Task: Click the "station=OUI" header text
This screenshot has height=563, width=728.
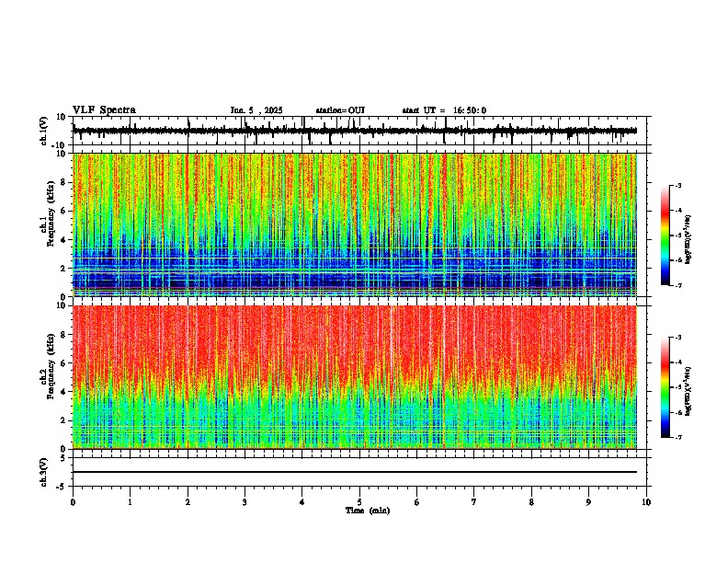Action: point(340,110)
